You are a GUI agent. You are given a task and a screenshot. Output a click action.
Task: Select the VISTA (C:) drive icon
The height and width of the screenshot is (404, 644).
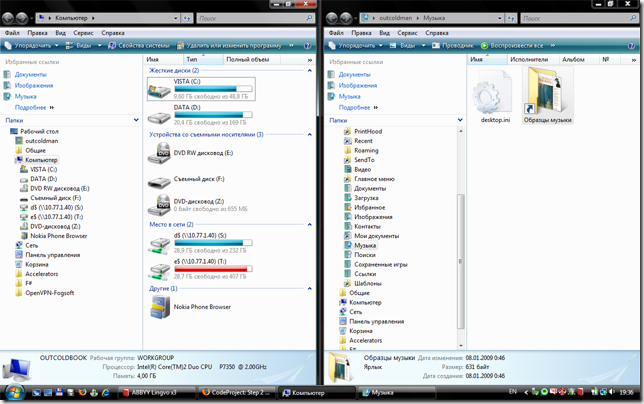point(159,90)
